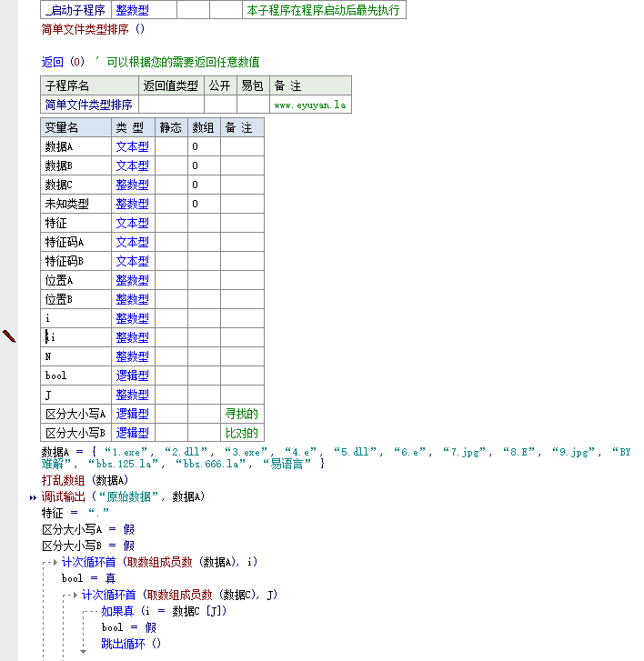The width and height of the screenshot is (644, 661).
Task: Click the 变量名 column header
Action: coord(75,127)
